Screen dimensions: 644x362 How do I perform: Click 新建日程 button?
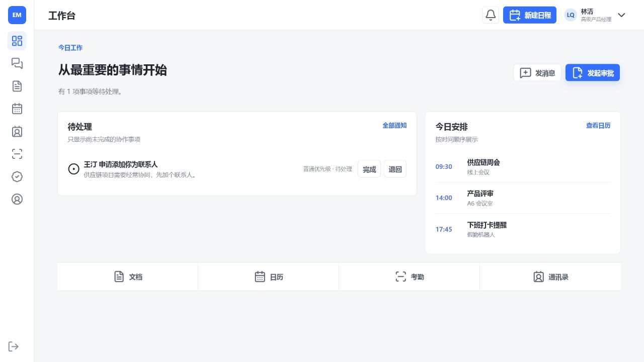pyautogui.click(x=530, y=15)
